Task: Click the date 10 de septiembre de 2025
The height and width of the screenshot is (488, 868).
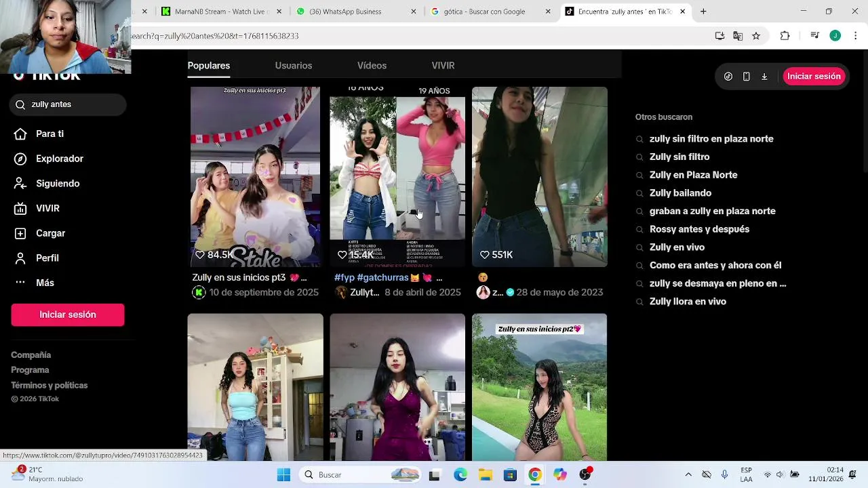Action: pyautogui.click(x=264, y=293)
